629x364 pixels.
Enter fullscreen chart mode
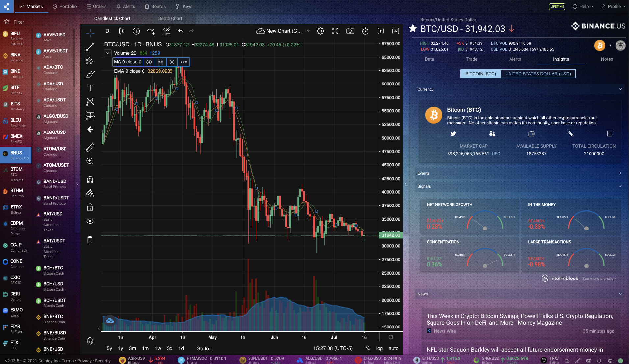click(x=335, y=31)
